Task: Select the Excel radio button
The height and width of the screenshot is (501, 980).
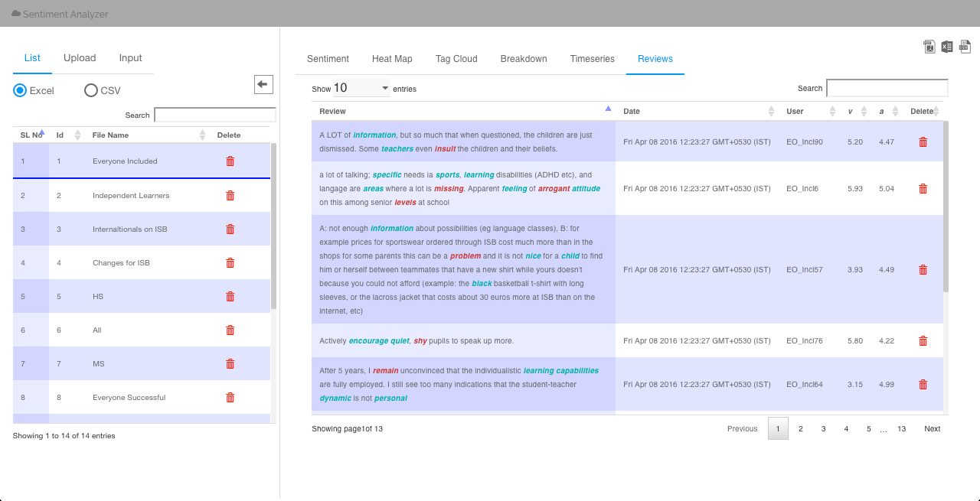Action: tap(20, 90)
